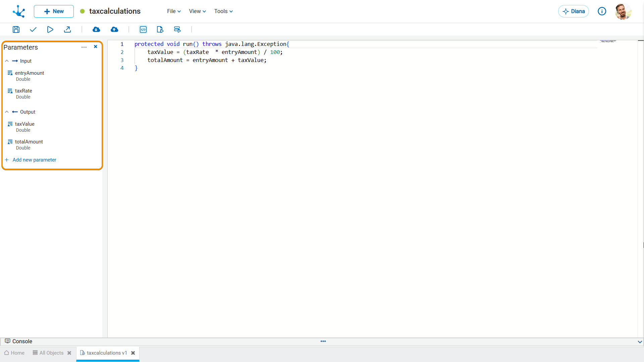Collapse the Output parameters group
Image resolution: width=644 pixels, height=362 pixels.
[7, 112]
